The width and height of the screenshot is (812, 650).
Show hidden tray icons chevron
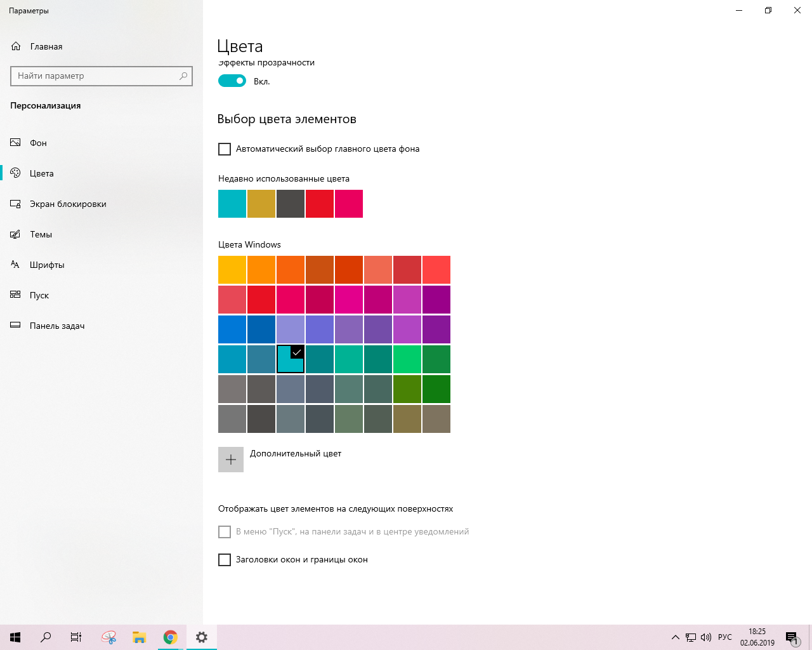tap(676, 637)
